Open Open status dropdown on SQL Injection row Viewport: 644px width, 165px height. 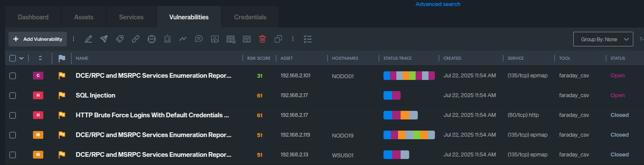(617, 95)
